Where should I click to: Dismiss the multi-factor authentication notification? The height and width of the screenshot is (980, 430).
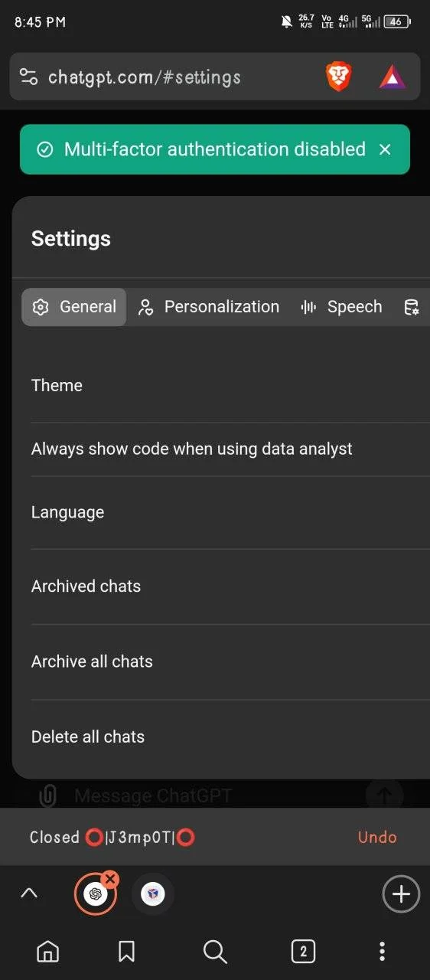click(385, 149)
